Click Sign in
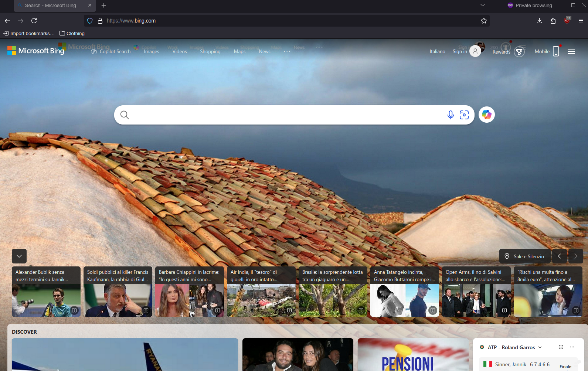The width and height of the screenshot is (588, 371). click(467, 51)
